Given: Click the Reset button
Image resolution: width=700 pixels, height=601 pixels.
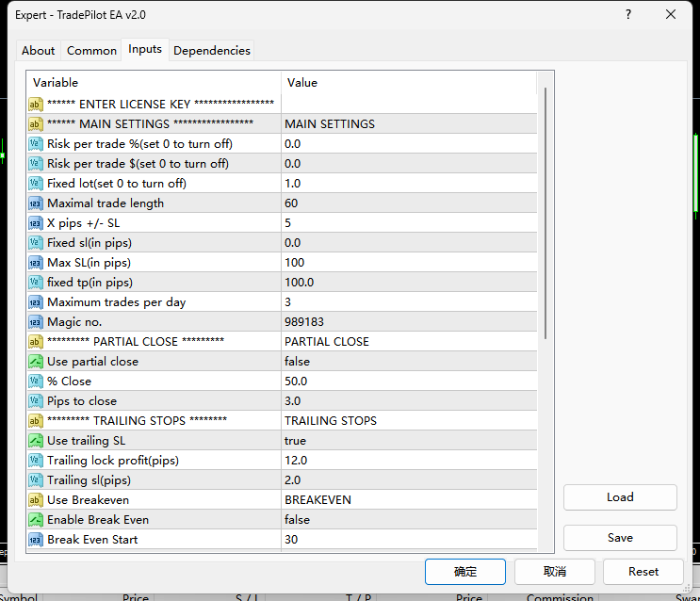Looking at the screenshot, I should 643,572.
